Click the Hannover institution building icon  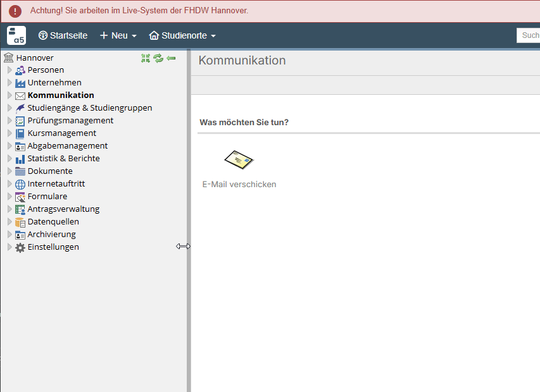9,58
